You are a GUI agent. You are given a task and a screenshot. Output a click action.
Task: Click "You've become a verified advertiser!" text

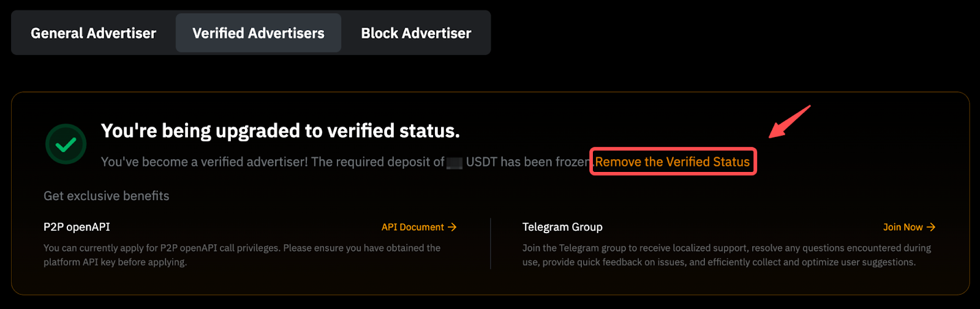205,162
